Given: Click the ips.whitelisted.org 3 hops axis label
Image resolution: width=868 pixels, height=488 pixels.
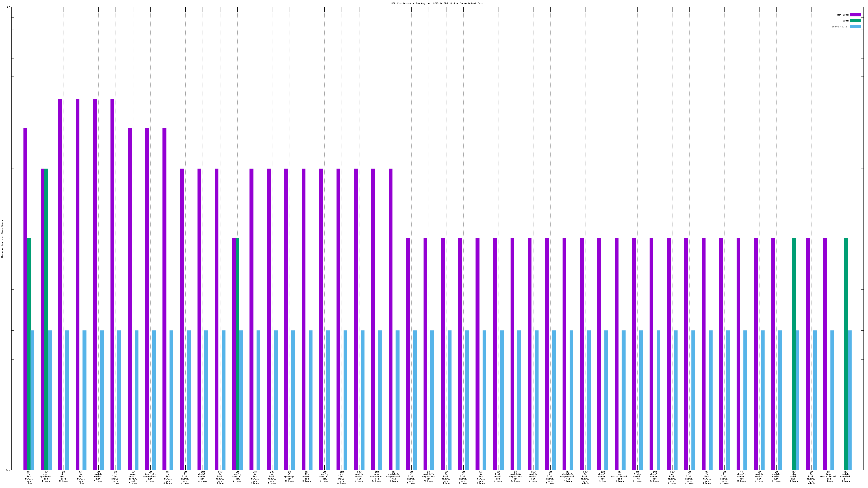Looking at the screenshot, I should click(620, 476).
